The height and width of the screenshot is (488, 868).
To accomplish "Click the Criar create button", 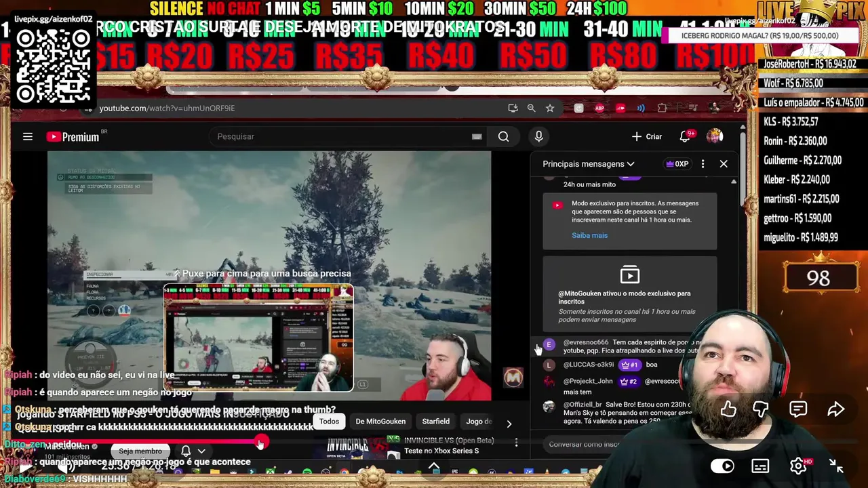I will click(x=646, y=136).
